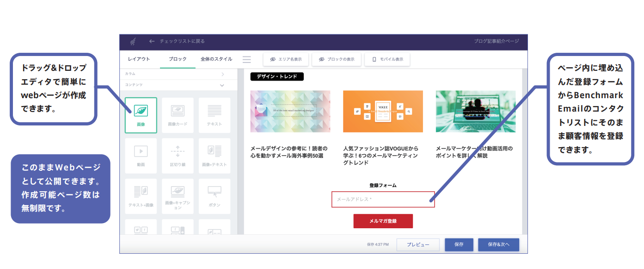Switch to the レイアウト tab
The height and width of the screenshot is (269, 644).
139,59
